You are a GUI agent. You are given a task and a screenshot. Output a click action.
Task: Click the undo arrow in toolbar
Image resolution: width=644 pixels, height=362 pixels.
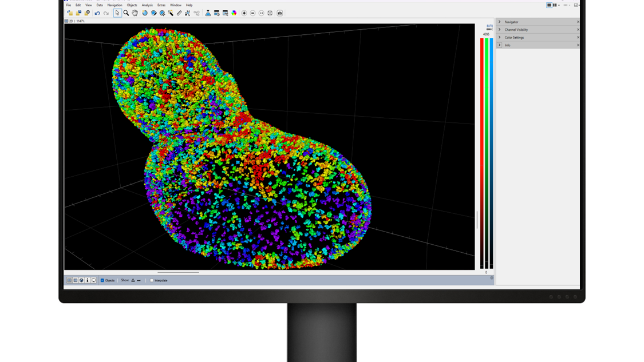click(x=97, y=13)
